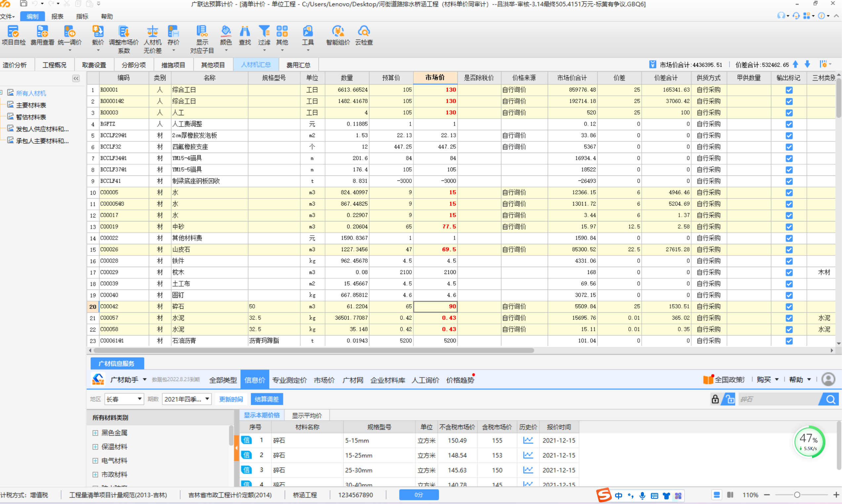
Task: Expand the 电气材料 category
Action: click(x=95, y=460)
